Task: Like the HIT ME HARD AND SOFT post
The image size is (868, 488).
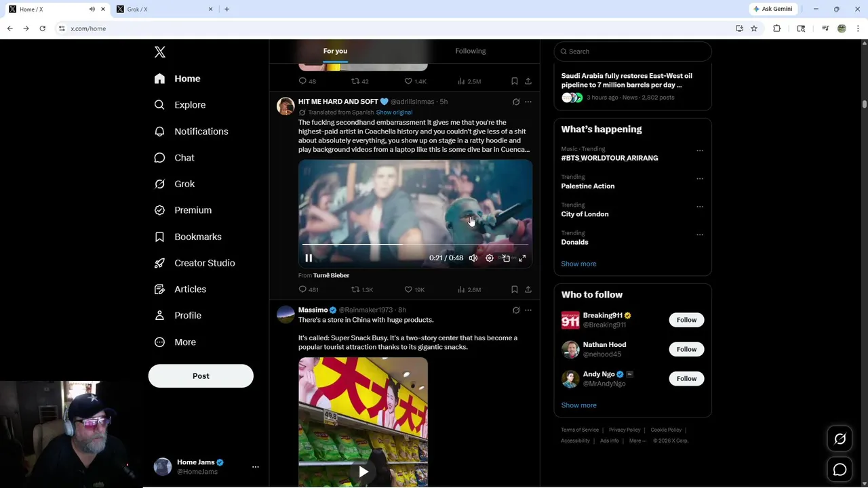Action: click(414, 289)
